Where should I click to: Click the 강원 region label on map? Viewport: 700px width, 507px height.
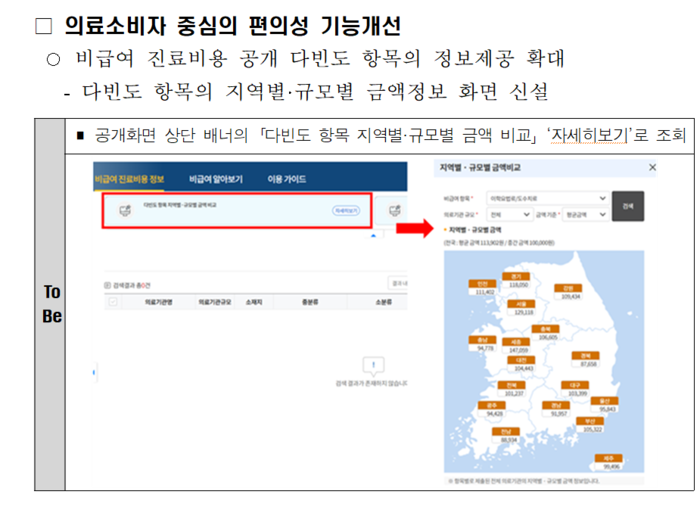point(568,288)
